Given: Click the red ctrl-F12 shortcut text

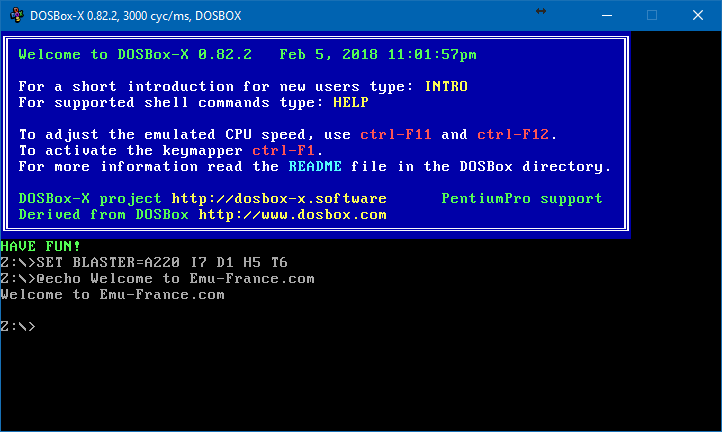Looking at the screenshot, I should (x=513, y=134).
